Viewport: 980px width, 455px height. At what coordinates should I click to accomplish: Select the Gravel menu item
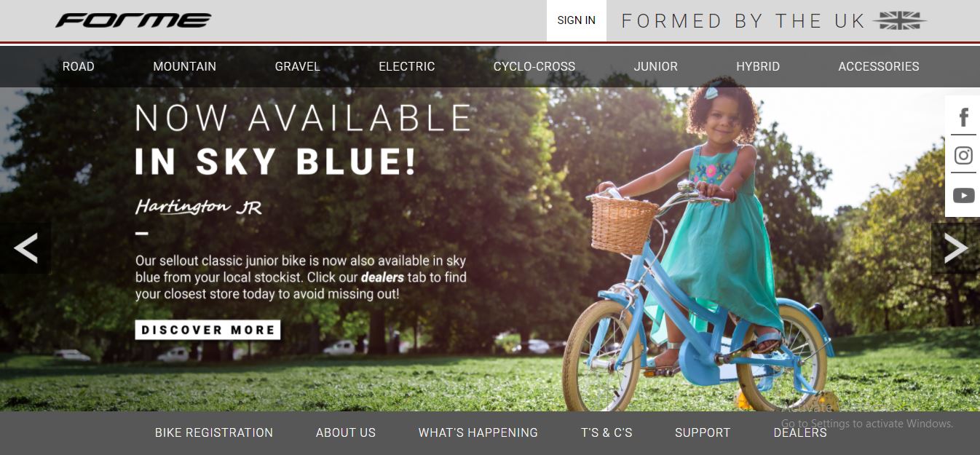[x=297, y=66]
